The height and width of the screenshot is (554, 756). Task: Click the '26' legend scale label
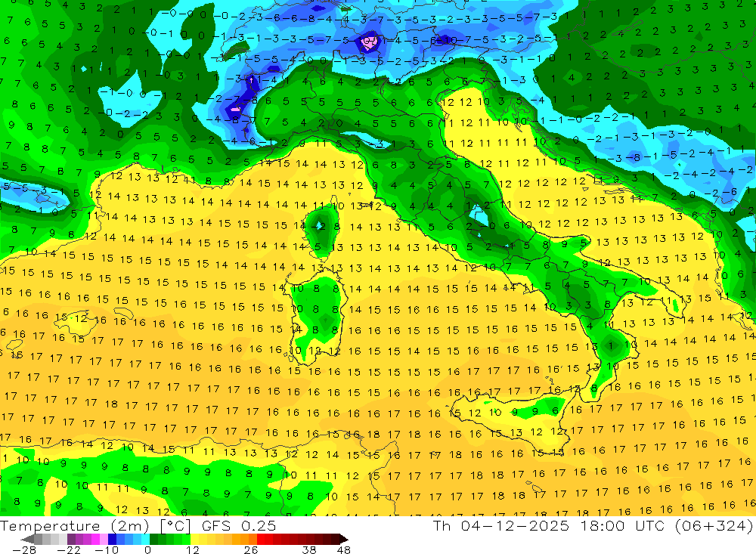pyautogui.click(x=251, y=550)
